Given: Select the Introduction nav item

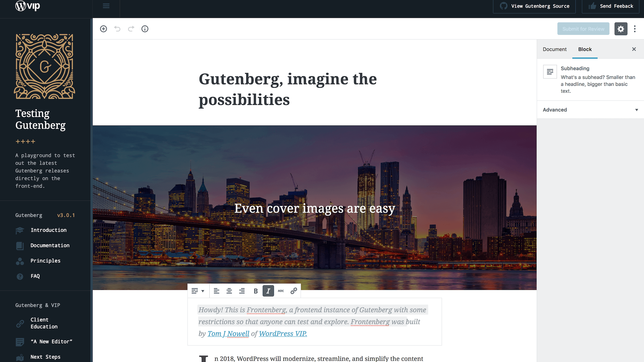Looking at the screenshot, I should (x=49, y=230).
